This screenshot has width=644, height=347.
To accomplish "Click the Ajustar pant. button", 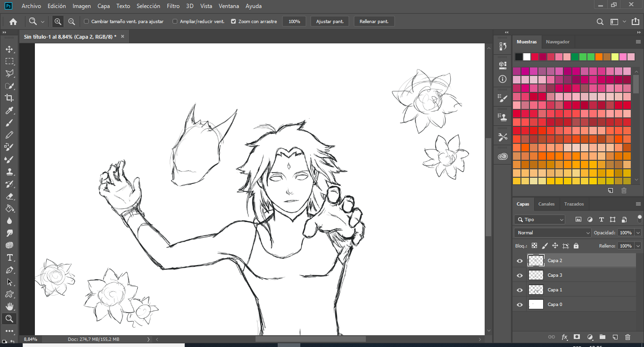I will [x=330, y=22].
